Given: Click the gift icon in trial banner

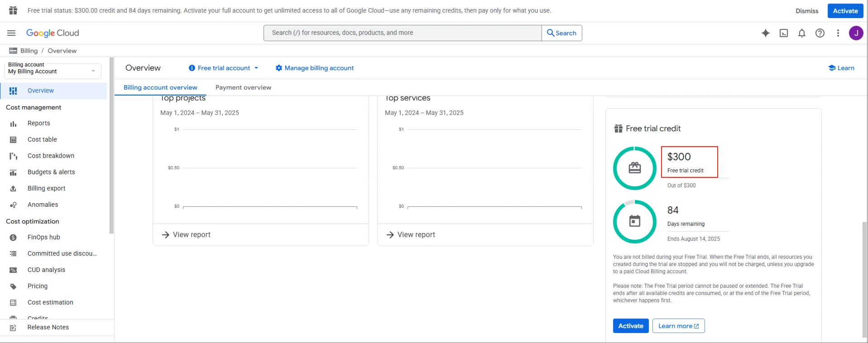Looking at the screenshot, I should pyautogui.click(x=13, y=10).
